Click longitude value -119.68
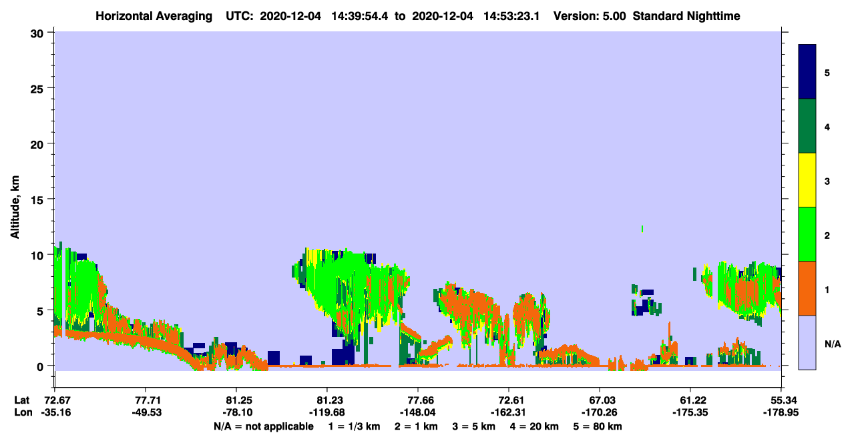The image size is (868, 445). click(x=327, y=412)
